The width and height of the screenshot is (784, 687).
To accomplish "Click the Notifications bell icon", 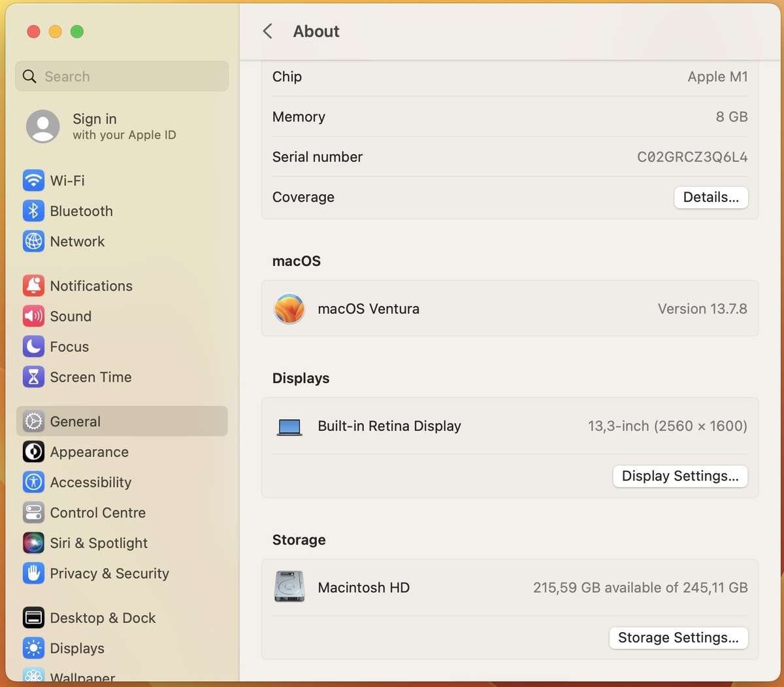I will 33,286.
